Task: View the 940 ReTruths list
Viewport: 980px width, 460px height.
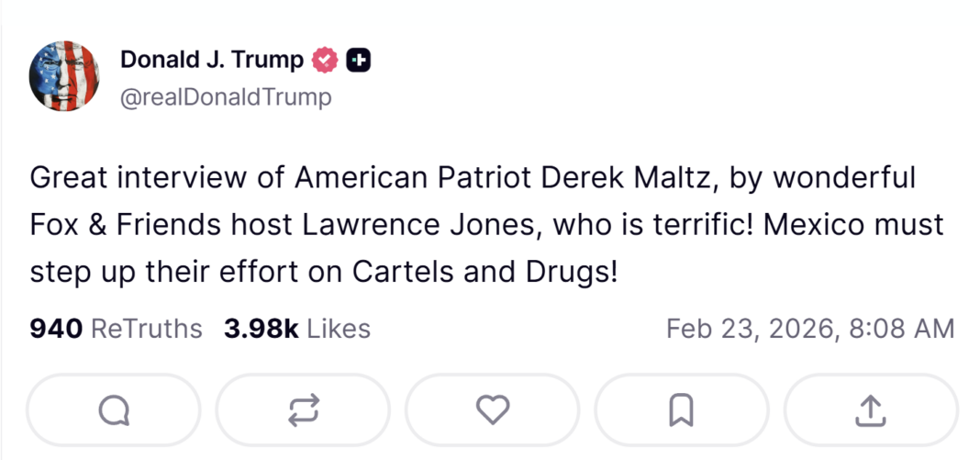Action: (x=117, y=329)
